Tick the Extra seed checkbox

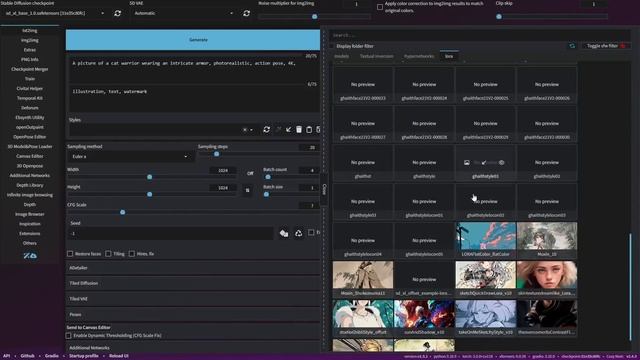tap(311, 233)
